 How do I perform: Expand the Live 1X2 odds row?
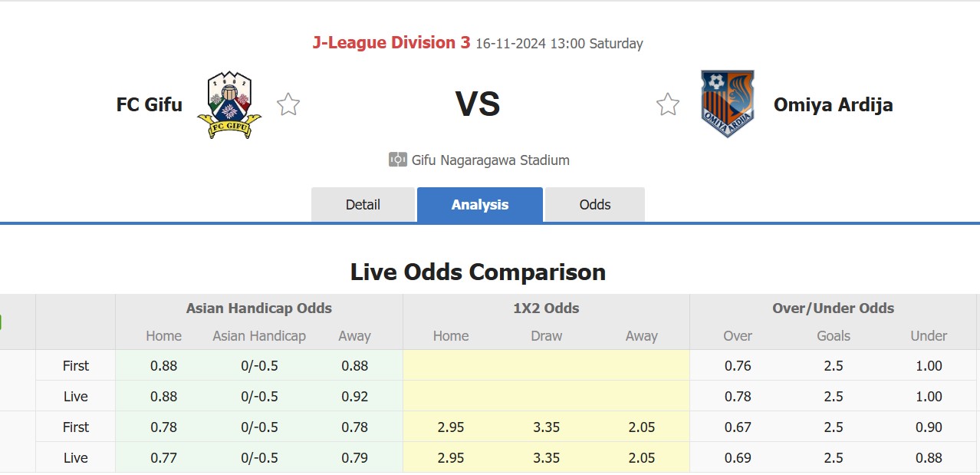point(546,457)
